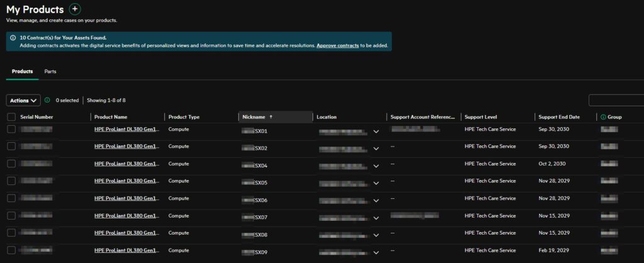Toggle the select-all checkbox in header
644x263 pixels.
click(11, 117)
